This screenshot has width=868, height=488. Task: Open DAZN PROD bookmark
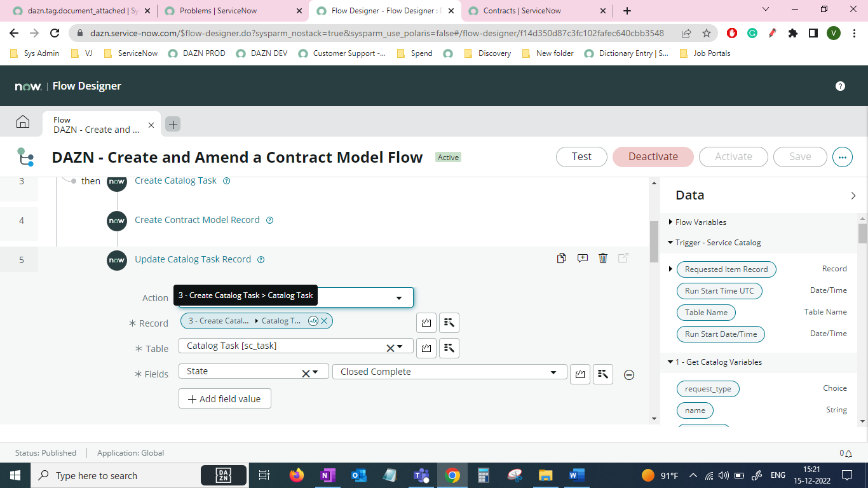[197, 53]
